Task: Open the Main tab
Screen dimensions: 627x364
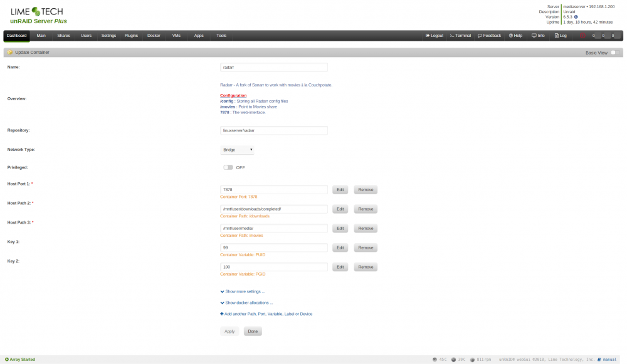Action: pos(41,36)
